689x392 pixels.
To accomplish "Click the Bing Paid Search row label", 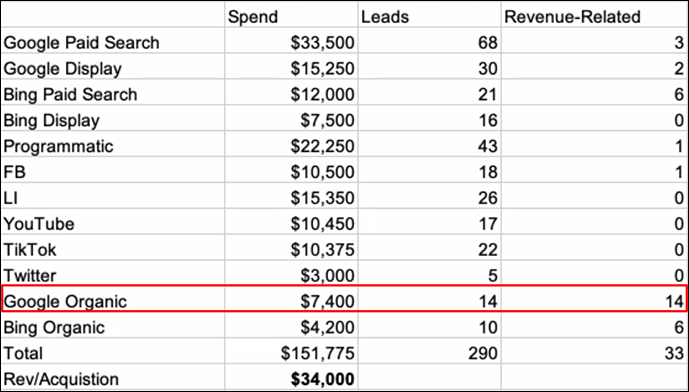I will [70, 94].
